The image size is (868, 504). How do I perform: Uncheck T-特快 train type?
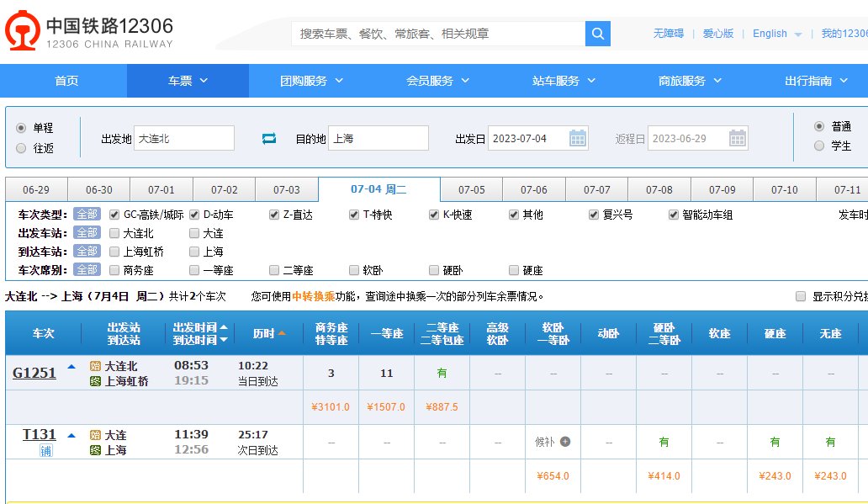point(354,215)
